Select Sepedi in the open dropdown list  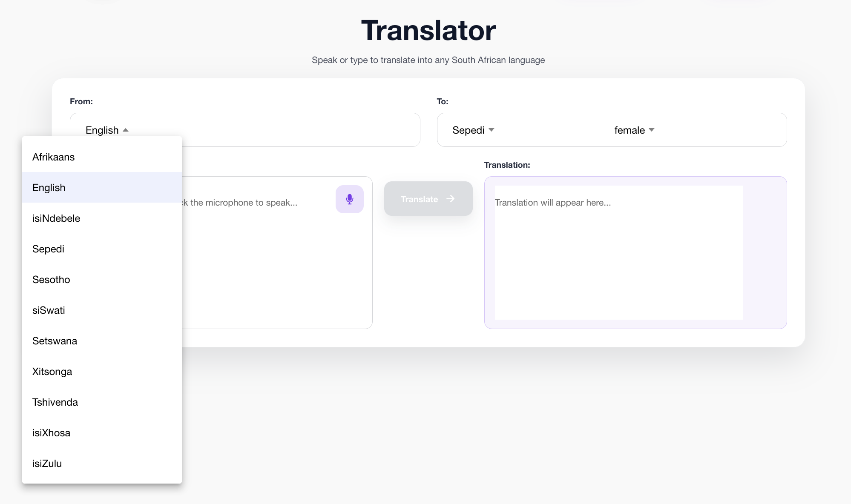102,249
